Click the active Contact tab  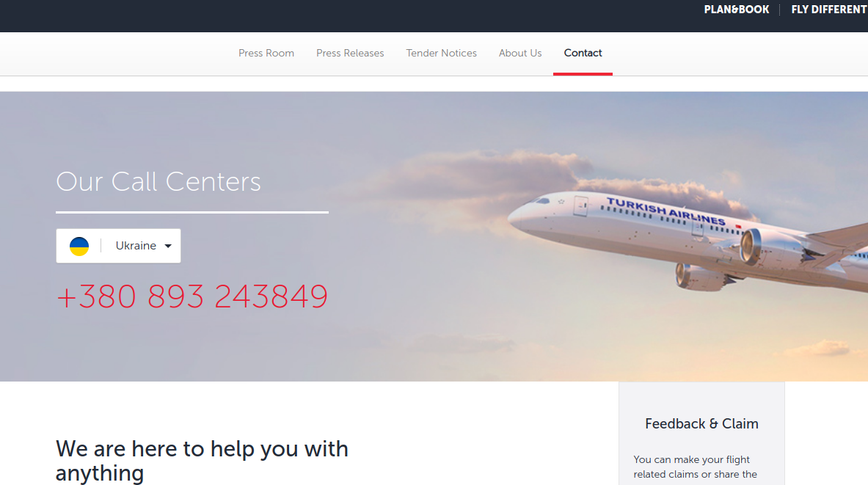coord(583,53)
